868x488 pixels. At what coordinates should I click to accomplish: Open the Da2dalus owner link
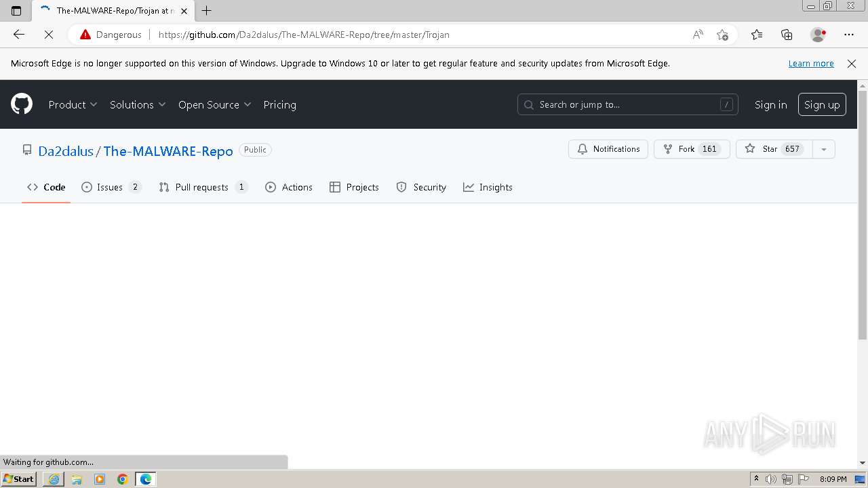click(x=66, y=151)
